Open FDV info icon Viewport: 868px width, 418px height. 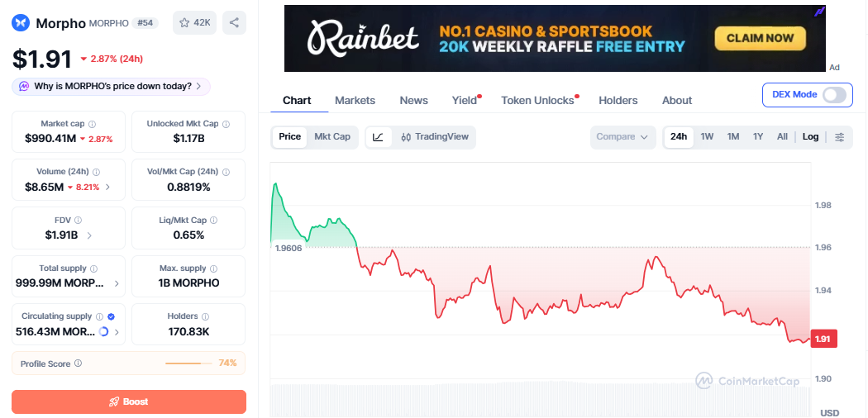pyautogui.click(x=78, y=220)
